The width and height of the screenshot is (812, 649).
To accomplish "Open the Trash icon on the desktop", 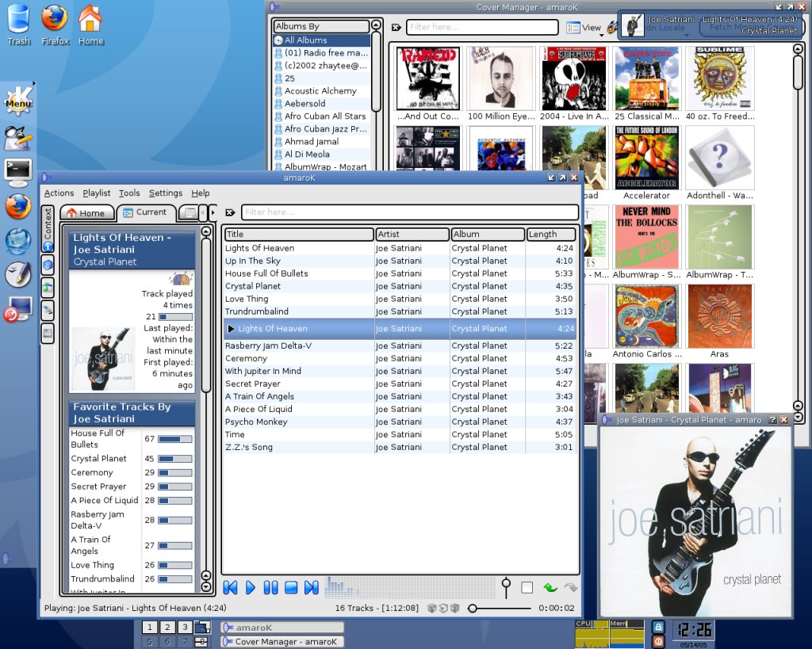I will [18, 23].
